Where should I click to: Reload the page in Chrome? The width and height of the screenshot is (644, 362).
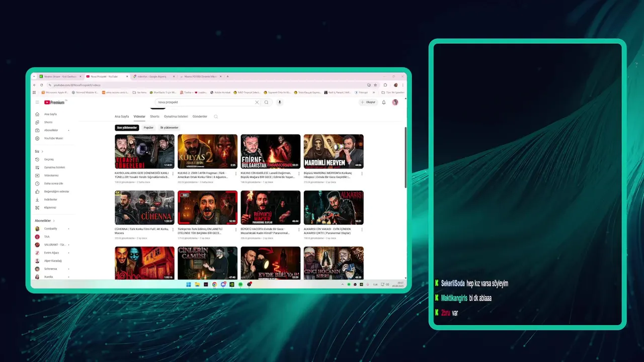click(x=41, y=85)
